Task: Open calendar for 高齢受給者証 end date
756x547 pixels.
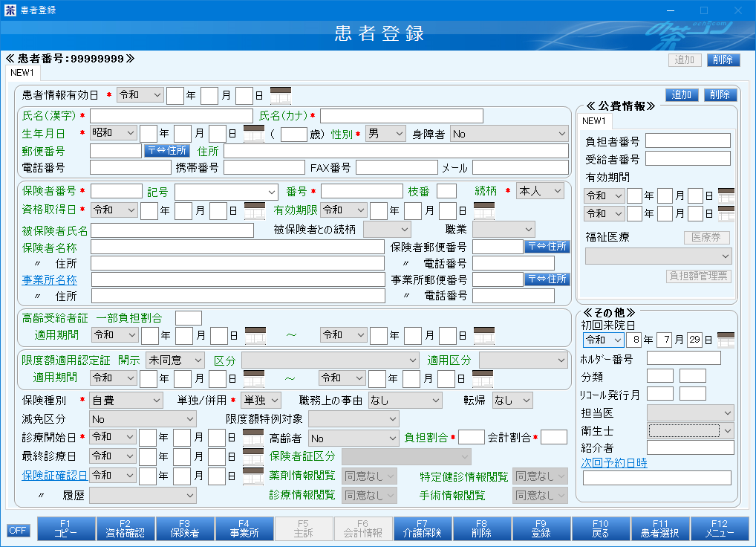Action: click(484, 336)
